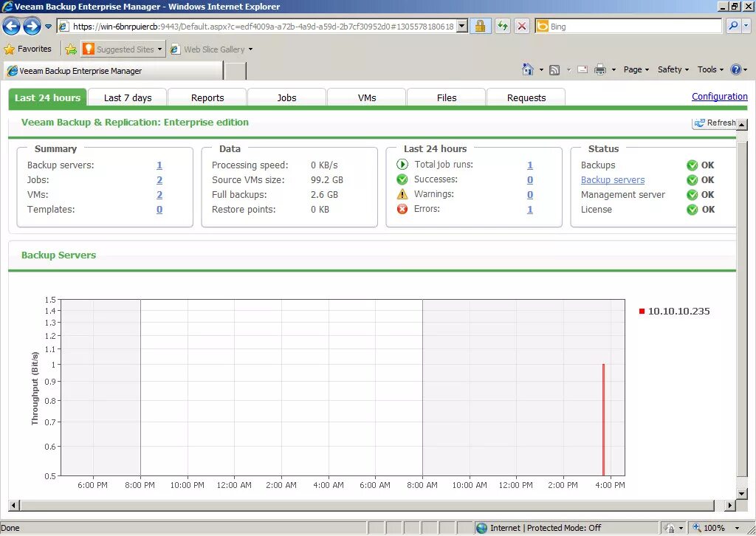Click the Errors count link
Screen dimensions: 756x536
[x=530, y=210]
